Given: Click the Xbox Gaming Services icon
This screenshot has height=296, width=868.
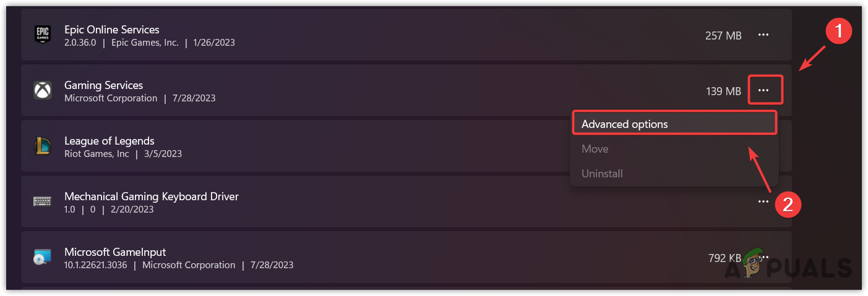Looking at the screenshot, I should coord(43,91).
